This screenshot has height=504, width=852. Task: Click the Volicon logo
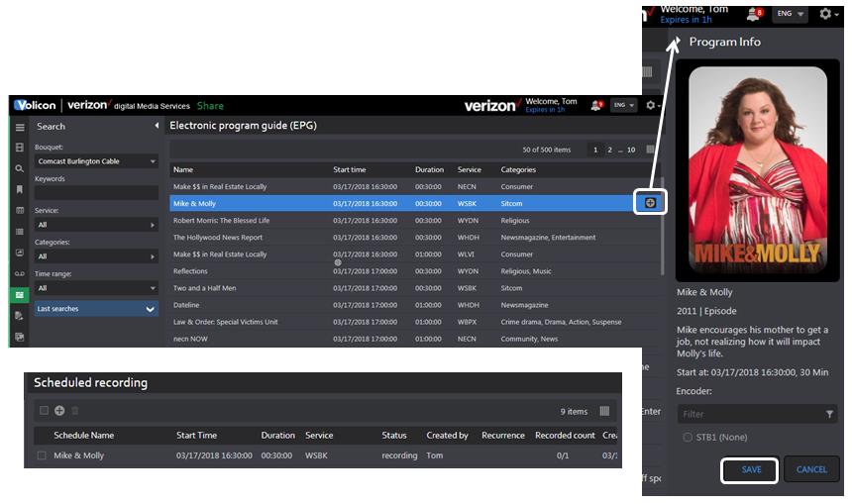pyautogui.click(x=35, y=105)
